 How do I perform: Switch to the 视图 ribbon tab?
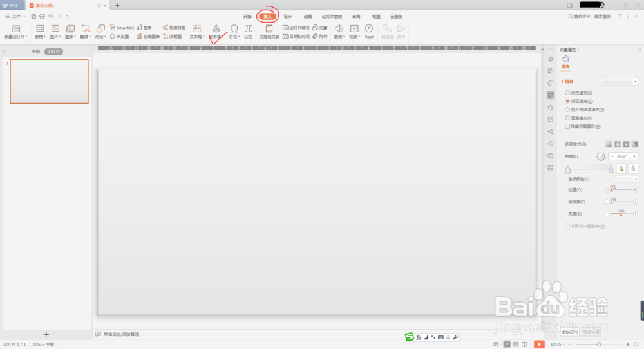376,17
